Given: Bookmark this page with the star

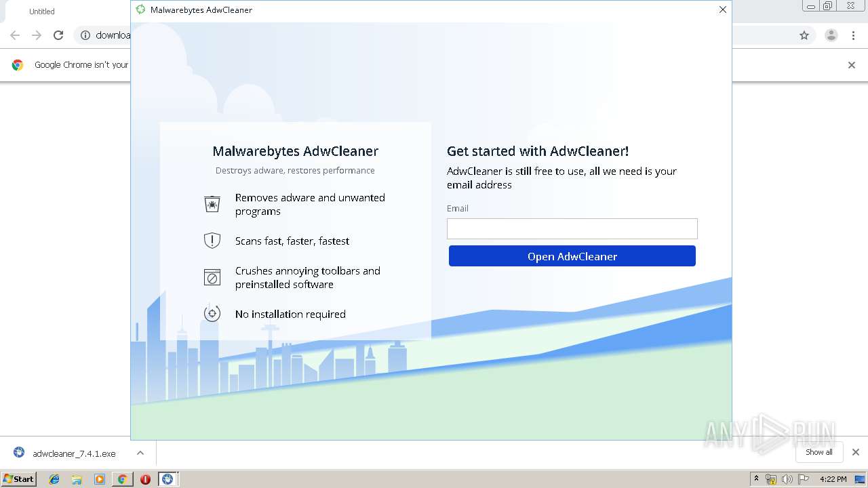Looking at the screenshot, I should pos(804,35).
